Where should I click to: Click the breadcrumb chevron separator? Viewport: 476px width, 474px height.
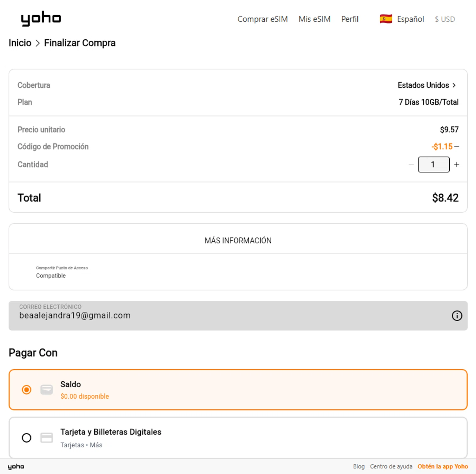(x=38, y=43)
